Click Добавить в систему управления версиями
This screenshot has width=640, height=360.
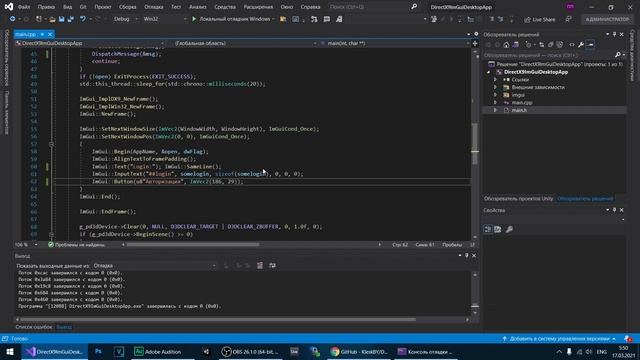[x=559, y=339]
